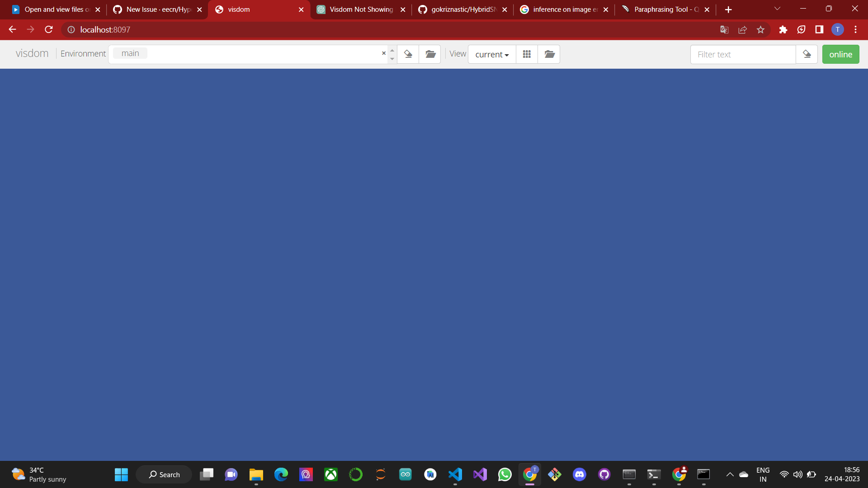Translate the page using the address bar icon
Image resolution: width=868 pixels, height=488 pixels.
pyautogui.click(x=724, y=29)
